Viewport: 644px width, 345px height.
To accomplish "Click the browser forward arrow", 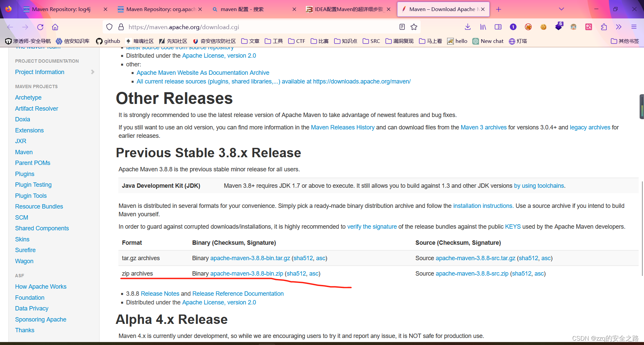I will 25,27.
